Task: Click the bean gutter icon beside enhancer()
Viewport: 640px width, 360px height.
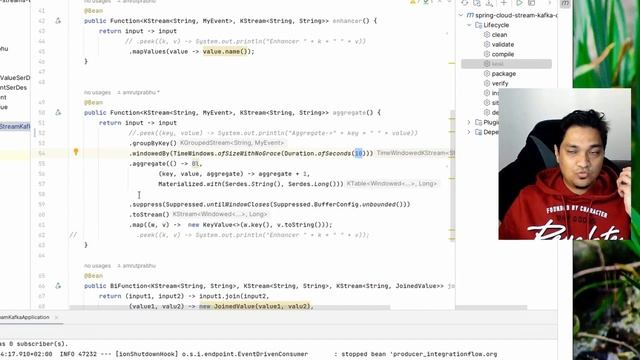Action: (x=58, y=20)
